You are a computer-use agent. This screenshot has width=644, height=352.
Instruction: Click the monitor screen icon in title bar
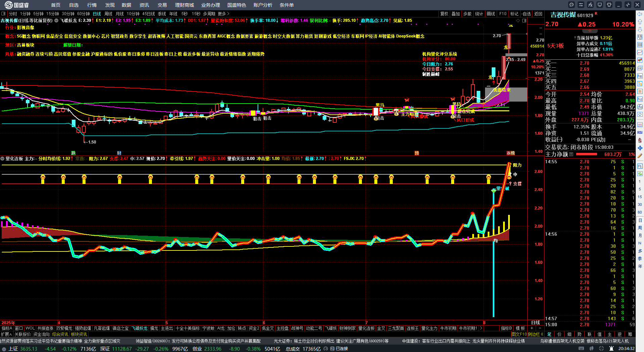coord(600,5)
